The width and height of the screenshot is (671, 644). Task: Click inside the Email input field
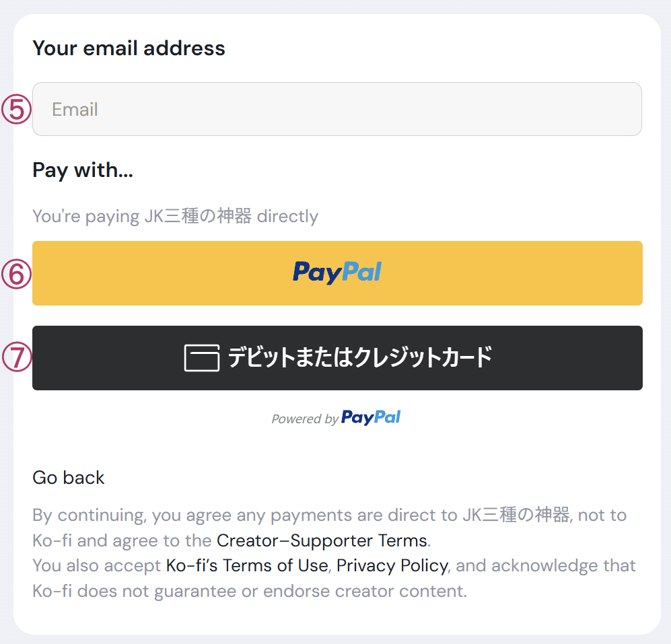[337, 109]
